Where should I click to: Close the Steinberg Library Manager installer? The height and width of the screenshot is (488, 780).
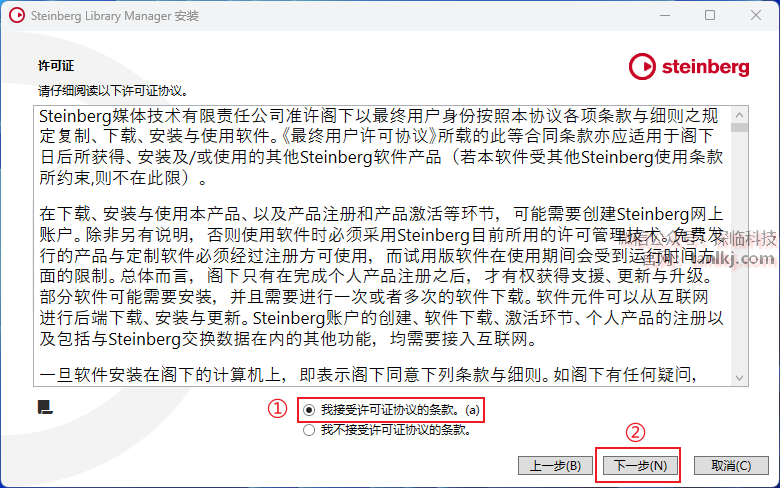coord(756,15)
